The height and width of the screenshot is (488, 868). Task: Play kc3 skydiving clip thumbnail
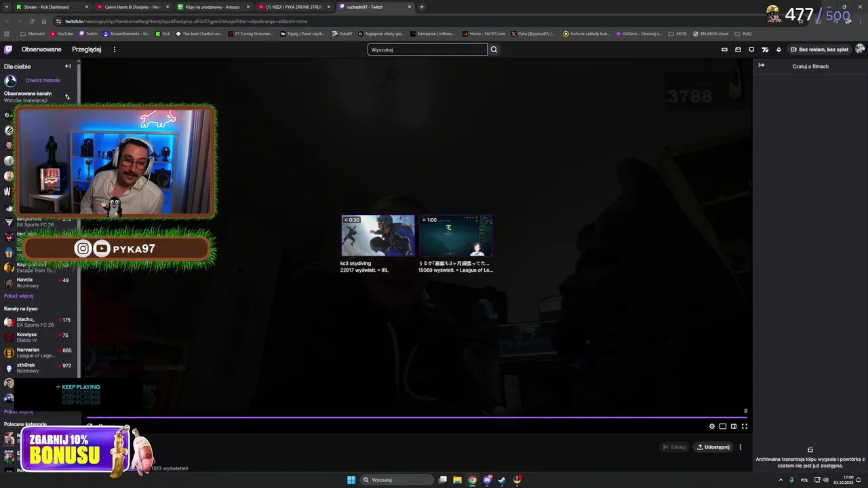pos(378,236)
